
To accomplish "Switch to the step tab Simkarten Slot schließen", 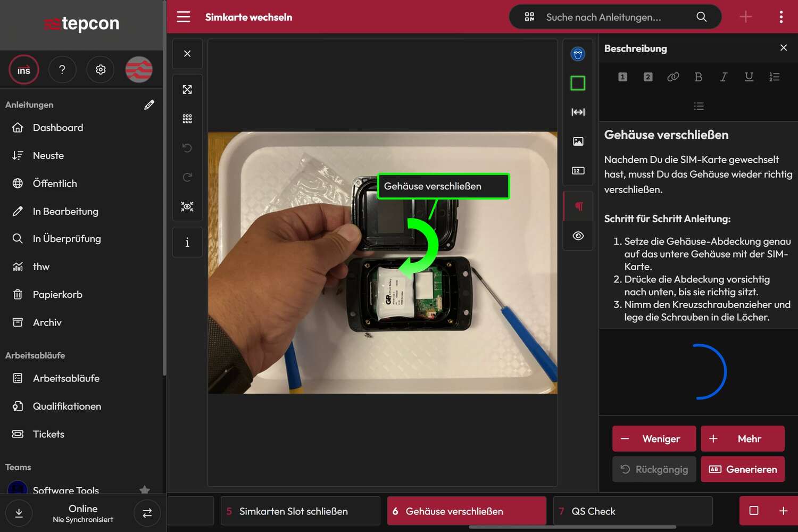I will tap(300, 511).
